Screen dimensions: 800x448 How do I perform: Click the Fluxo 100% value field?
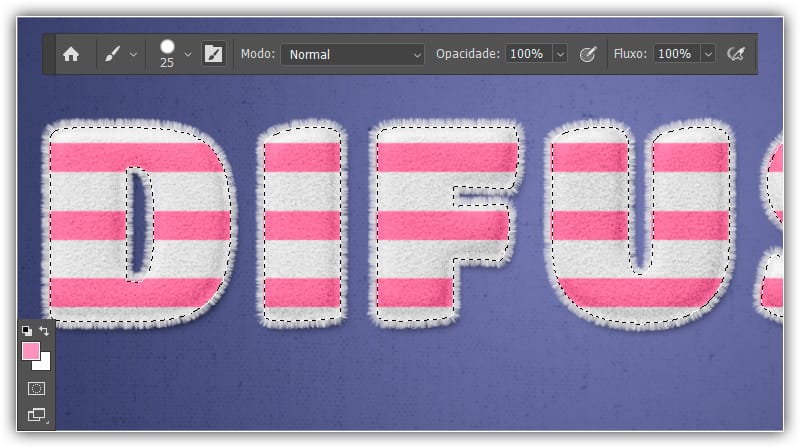tap(677, 54)
